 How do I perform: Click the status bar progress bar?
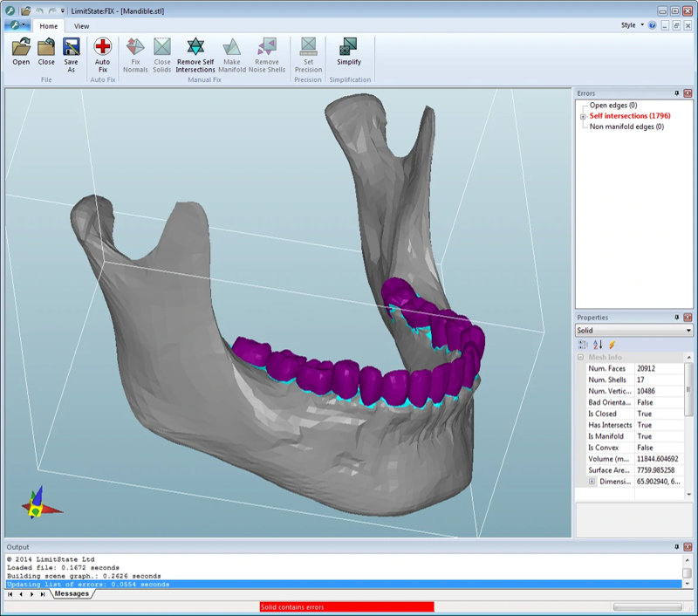coord(647,607)
